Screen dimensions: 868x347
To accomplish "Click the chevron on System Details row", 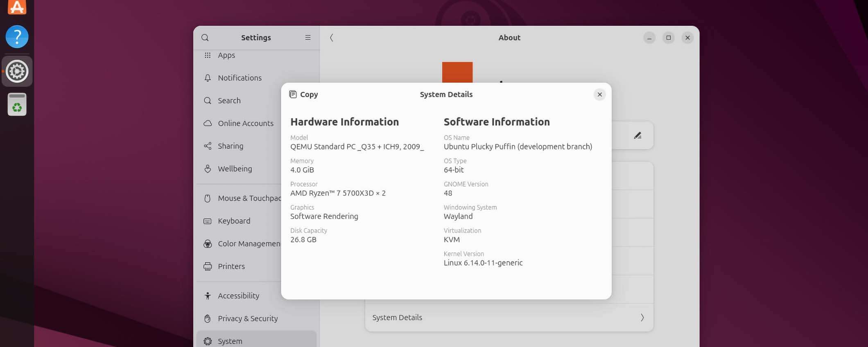I will 642,318.
